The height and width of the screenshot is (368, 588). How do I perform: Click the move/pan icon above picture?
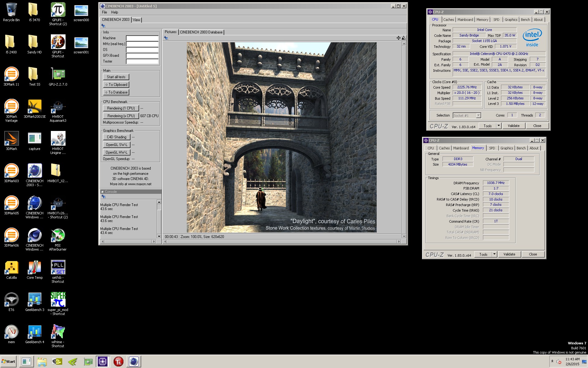pos(398,38)
